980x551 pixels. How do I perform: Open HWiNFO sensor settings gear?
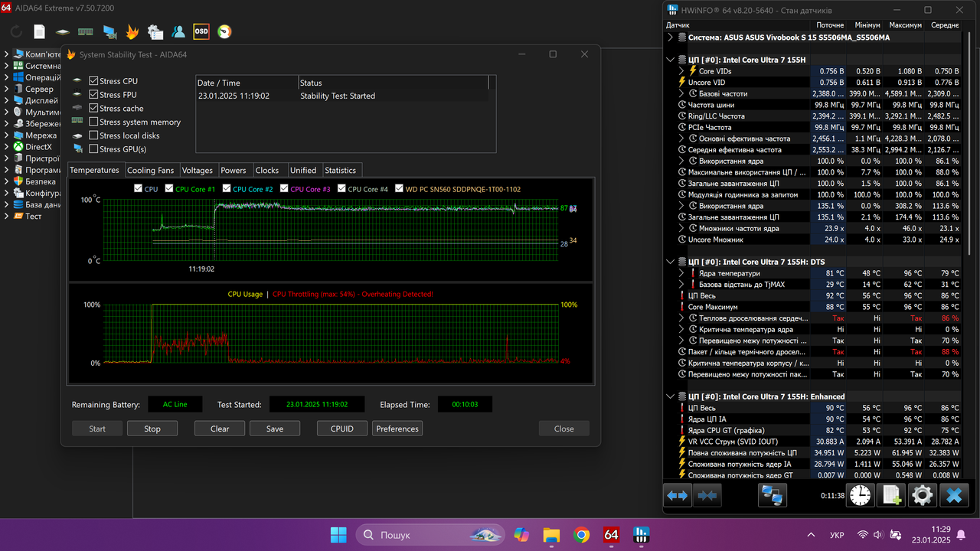pyautogui.click(x=922, y=495)
